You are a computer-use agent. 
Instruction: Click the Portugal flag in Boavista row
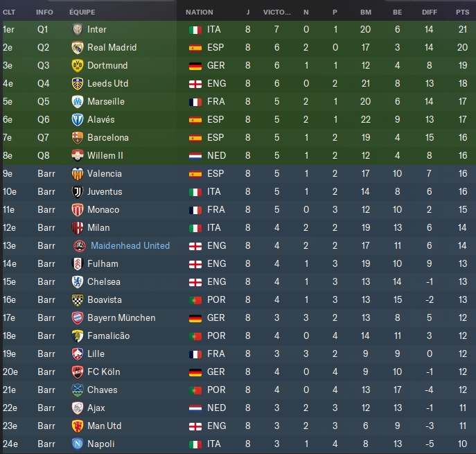tap(195, 300)
